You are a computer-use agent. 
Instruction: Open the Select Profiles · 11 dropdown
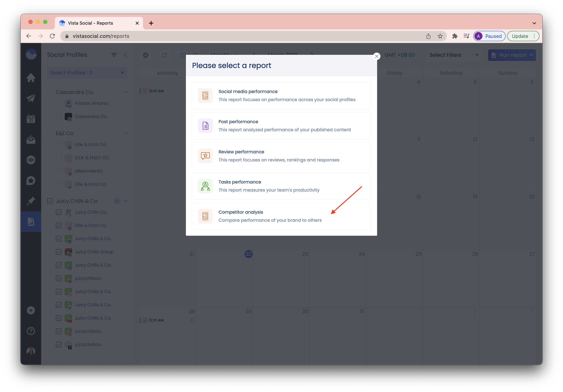[87, 73]
